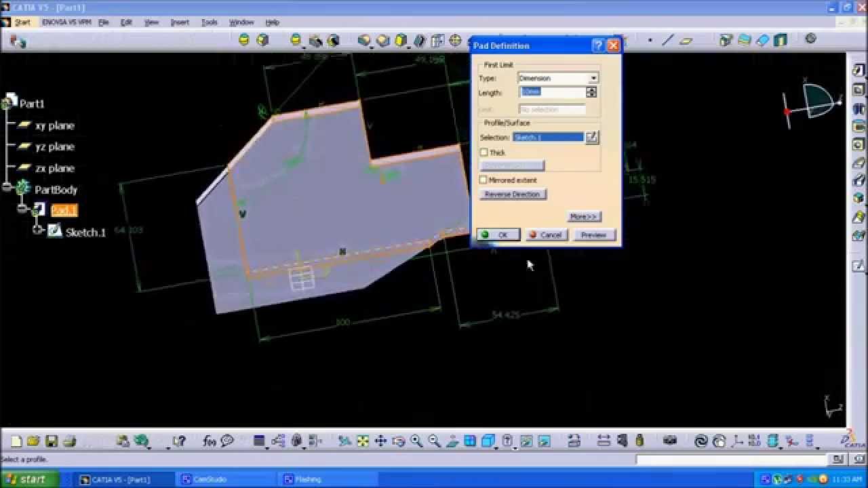
Task: Click the Selection field showing Sketch.1
Action: pyautogui.click(x=548, y=138)
